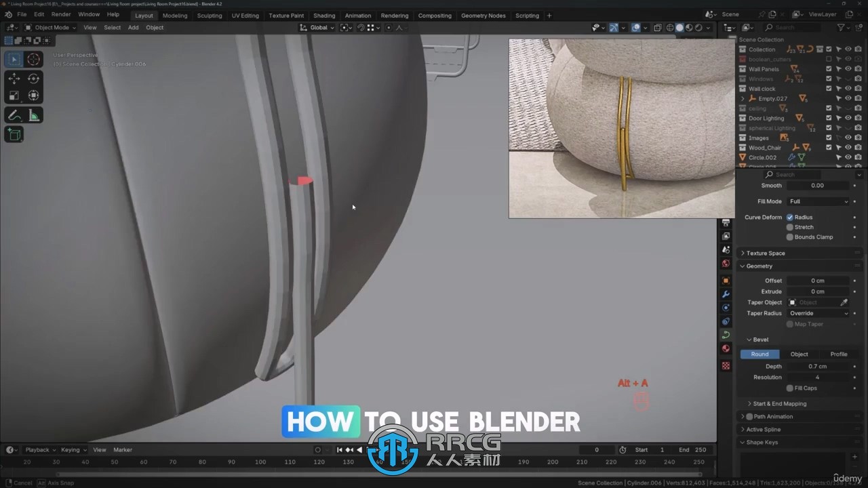Click the Blender logo menu icon
The image size is (868, 488).
tap(9, 15)
